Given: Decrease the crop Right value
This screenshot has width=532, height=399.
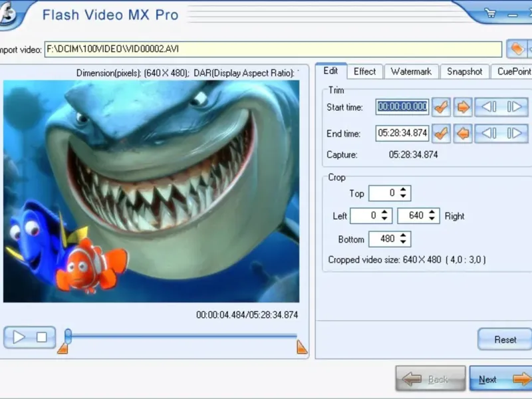Looking at the screenshot, I should (432, 219).
